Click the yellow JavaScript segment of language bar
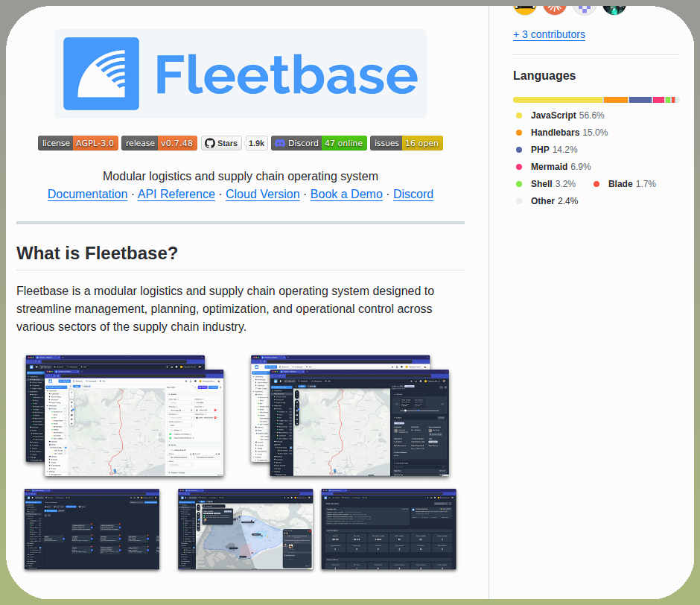This screenshot has height=605, width=700. click(558, 100)
